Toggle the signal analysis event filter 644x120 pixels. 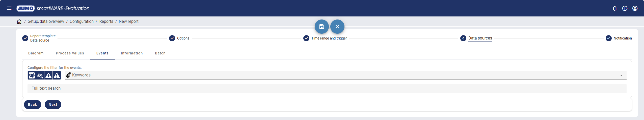[40, 75]
